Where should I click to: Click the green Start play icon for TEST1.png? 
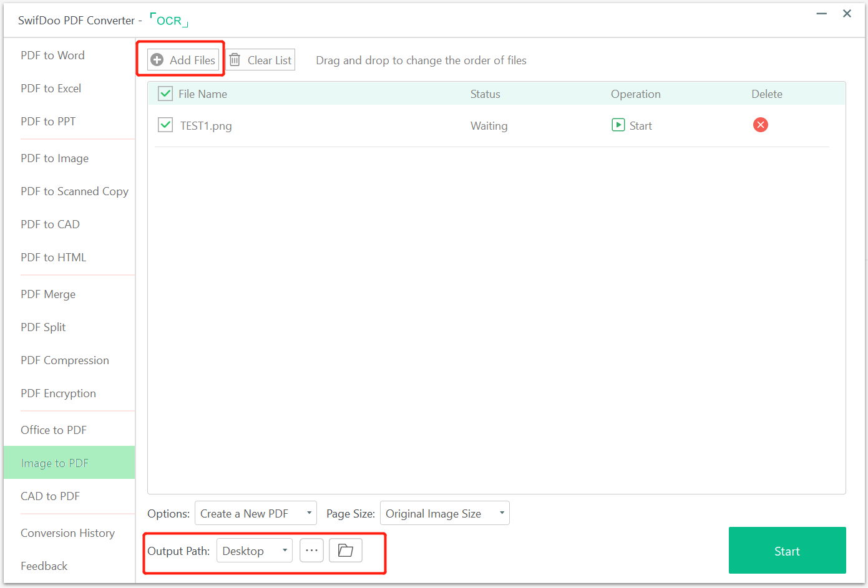coord(618,125)
